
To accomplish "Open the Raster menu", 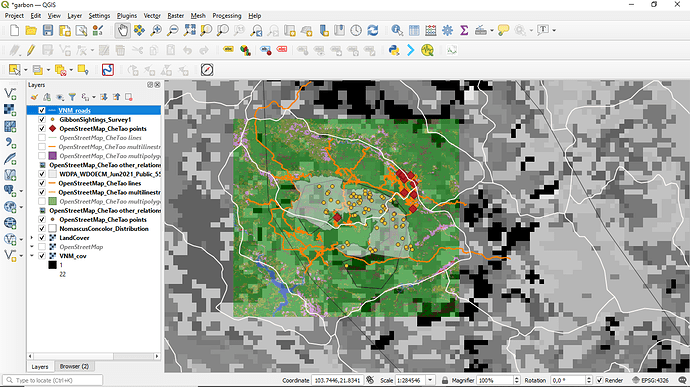I will 176,15.
